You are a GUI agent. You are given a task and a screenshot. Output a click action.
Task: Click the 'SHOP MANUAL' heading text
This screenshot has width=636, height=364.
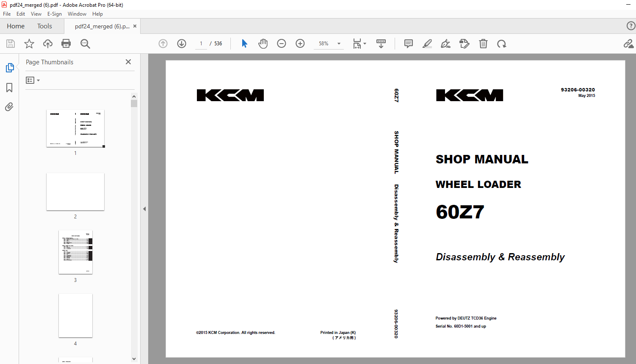[x=482, y=159]
